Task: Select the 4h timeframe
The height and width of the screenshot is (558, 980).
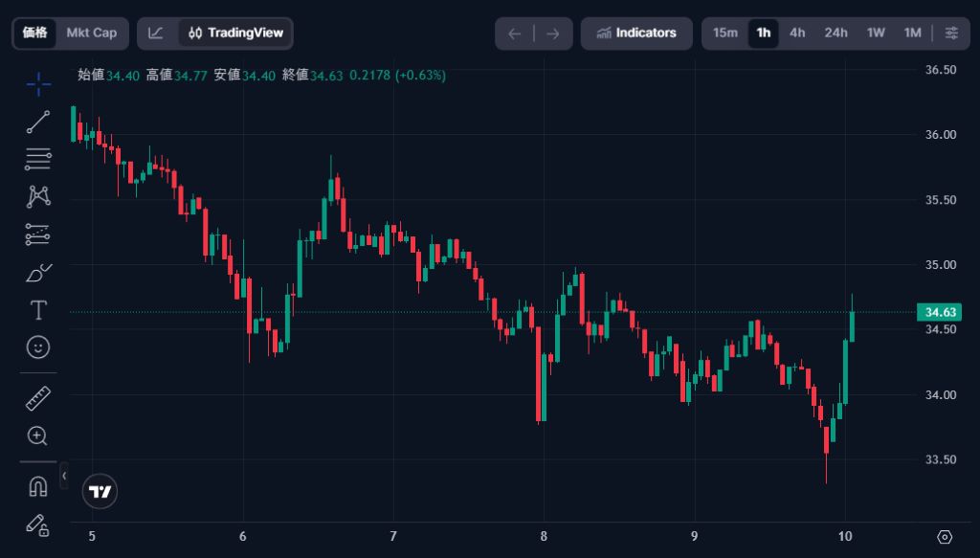Action: tap(797, 33)
